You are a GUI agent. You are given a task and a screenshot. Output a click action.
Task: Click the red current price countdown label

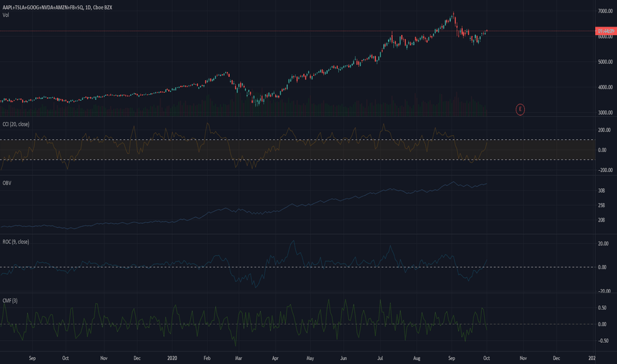pyautogui.click(x=606, y=31)
